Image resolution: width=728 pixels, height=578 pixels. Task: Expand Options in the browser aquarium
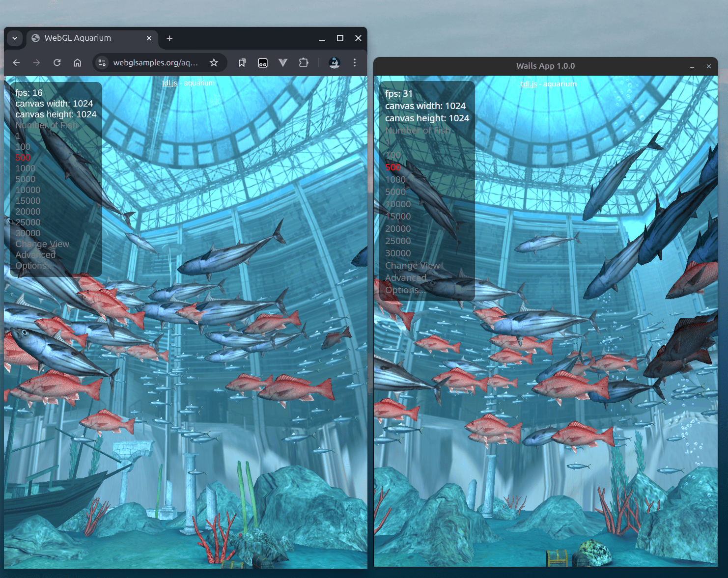click(x=33, y=265)
